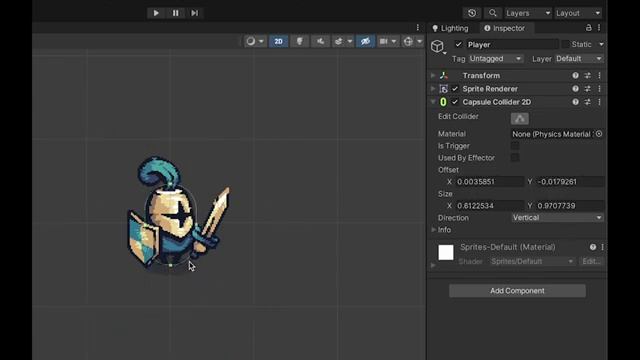Enable the Used By Effector checkbox
Screen dimensions: 640x360
tap(515, 158)
